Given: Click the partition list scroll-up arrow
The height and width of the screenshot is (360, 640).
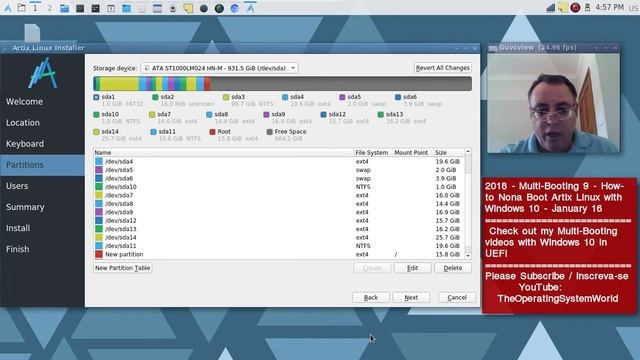Looking at the screenshot, I should tap(468, 151).
